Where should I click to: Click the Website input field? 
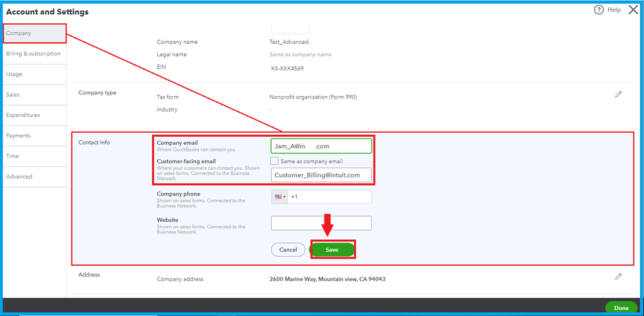pos(321,223)
